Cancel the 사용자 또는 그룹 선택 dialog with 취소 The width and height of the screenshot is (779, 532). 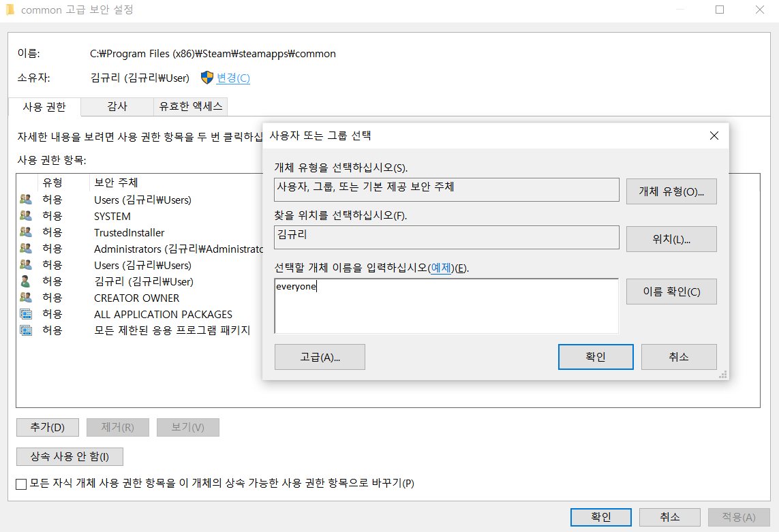tap(679, 357)
